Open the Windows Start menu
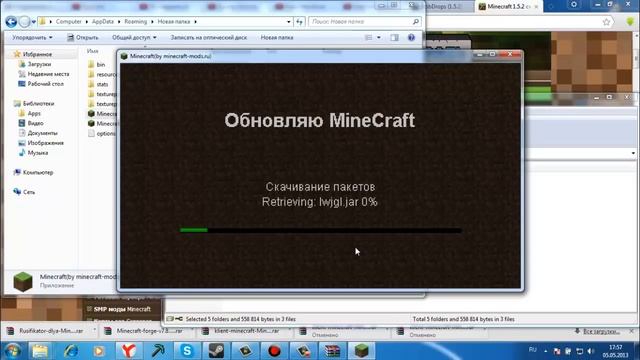The width and height of the screenshot is (640, 360). pyautogui.click(x=12, y=351)
